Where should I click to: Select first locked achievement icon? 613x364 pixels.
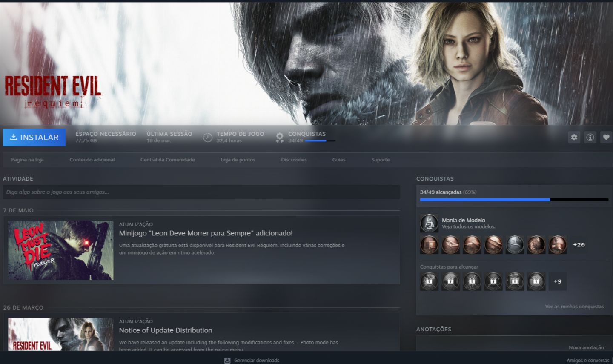click(x=429, y=281)
